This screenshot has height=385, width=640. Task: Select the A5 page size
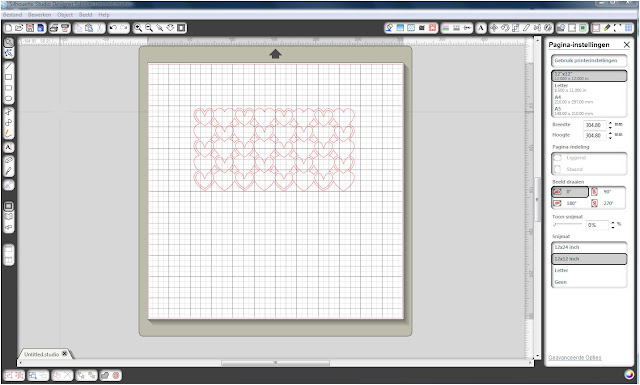click(589, 111)
